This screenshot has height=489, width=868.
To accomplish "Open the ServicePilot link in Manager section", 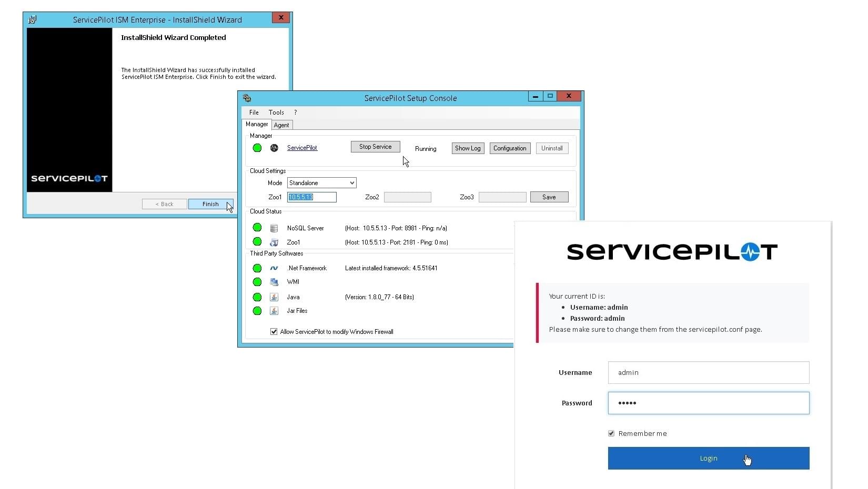I will click(302, 148).
